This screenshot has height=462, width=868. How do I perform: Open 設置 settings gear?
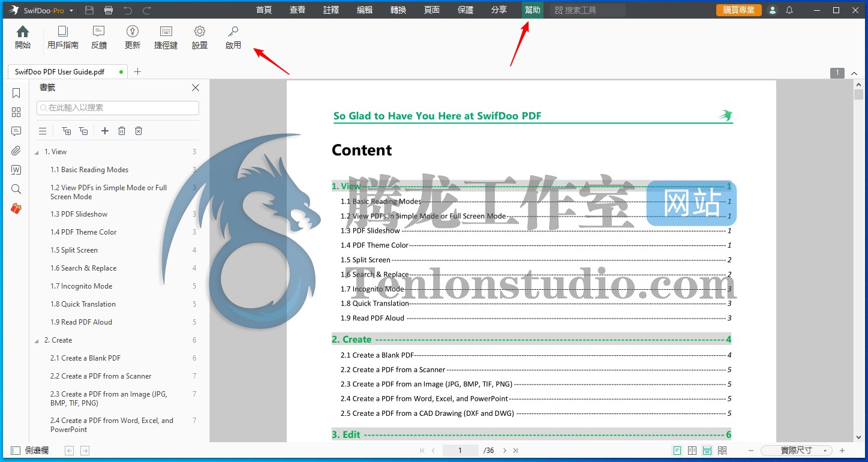pyautogui.click(x=200, y=37)
